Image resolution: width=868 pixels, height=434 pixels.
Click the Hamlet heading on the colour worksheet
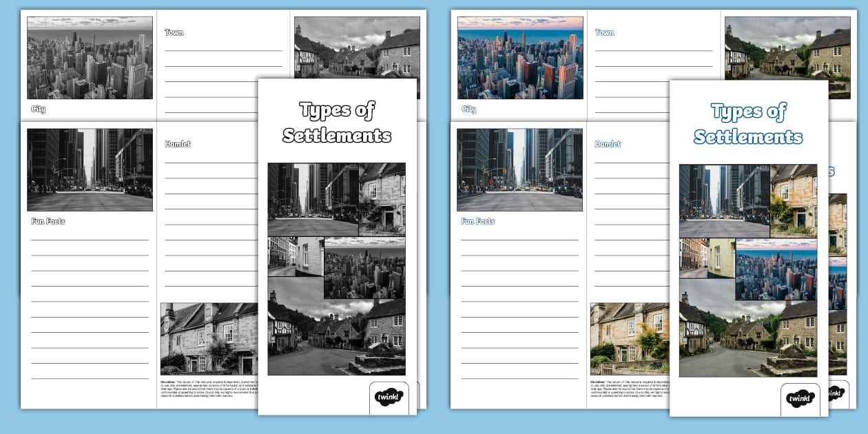(606, 143)
